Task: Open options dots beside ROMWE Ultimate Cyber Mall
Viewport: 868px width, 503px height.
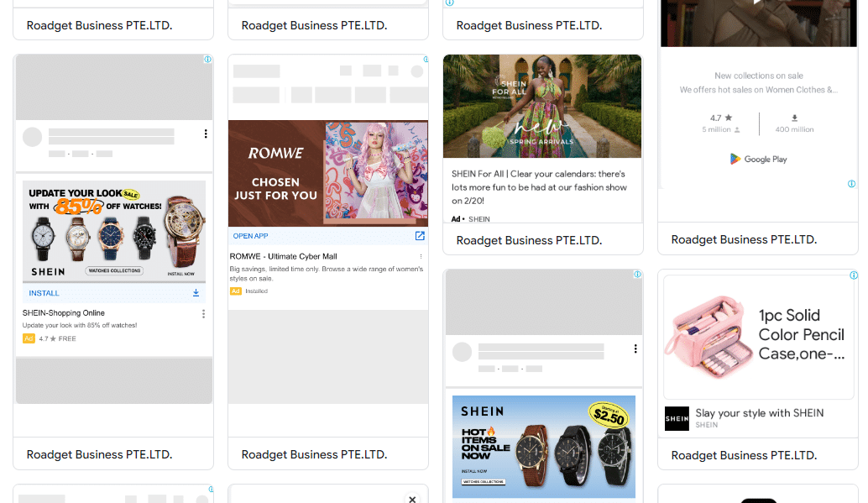Action: (x=421, y=256)
